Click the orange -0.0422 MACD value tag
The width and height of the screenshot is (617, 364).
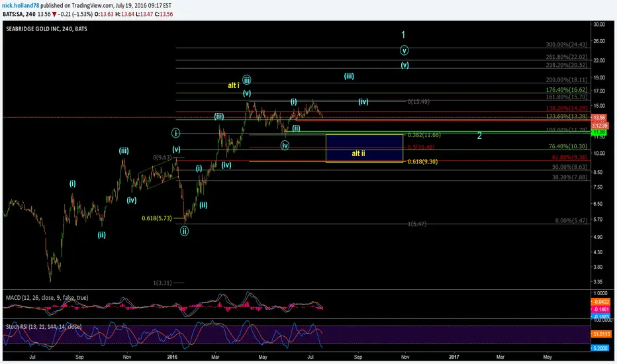pos(600,302)
